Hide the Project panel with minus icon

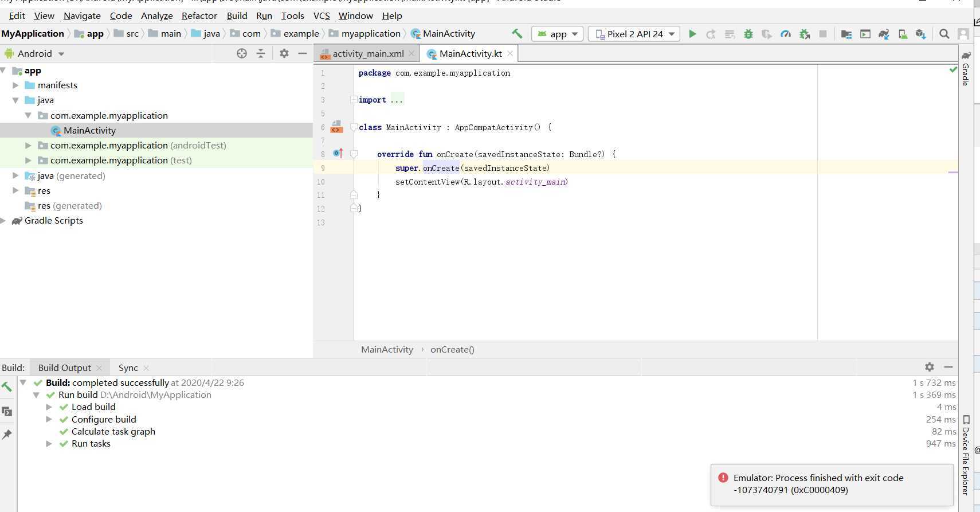pos(303,53)
